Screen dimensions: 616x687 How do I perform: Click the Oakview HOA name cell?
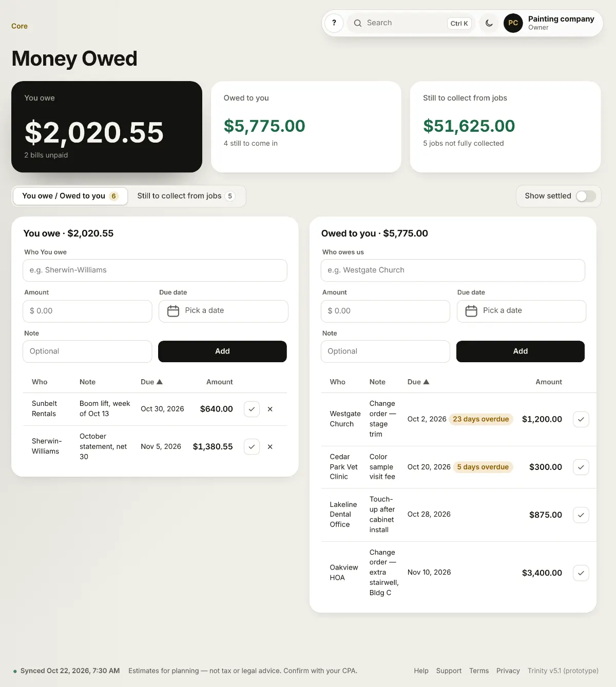344,573
